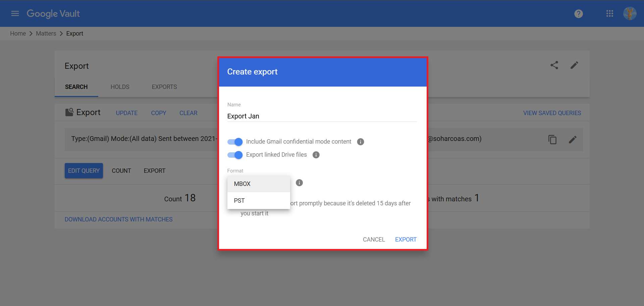The width and height of the screenshot is (644, 306).
Task: Click info icon for linked Drive files
Action: (316, 155)
